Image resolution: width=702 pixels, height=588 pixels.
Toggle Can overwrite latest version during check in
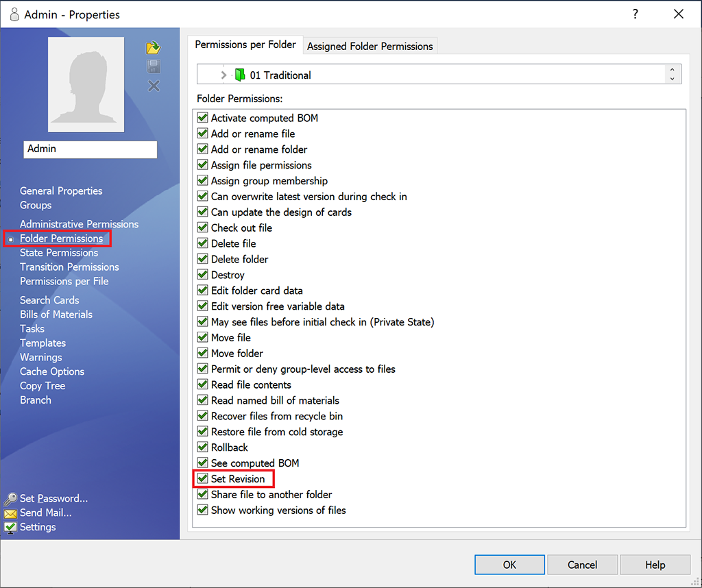click(202, 196)
